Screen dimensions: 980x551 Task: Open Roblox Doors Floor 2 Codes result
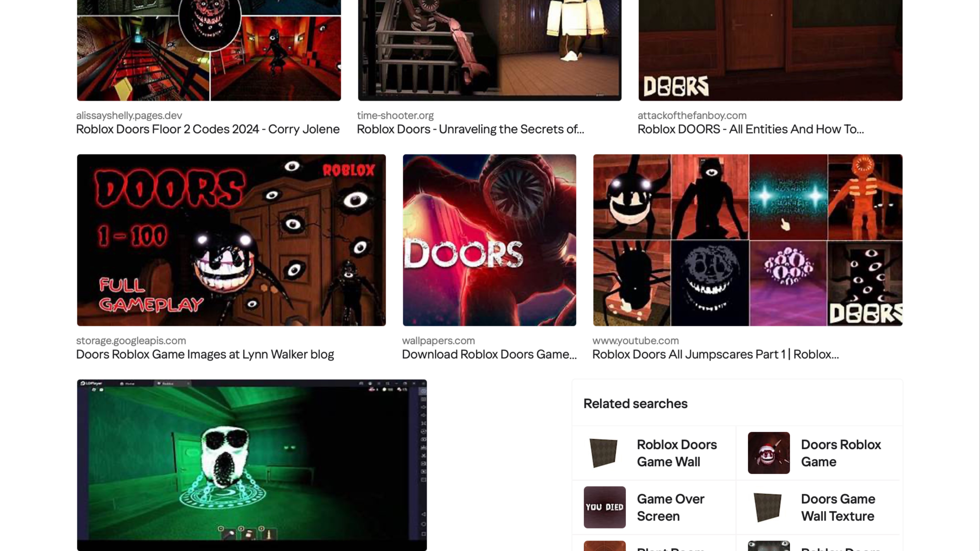208,129
